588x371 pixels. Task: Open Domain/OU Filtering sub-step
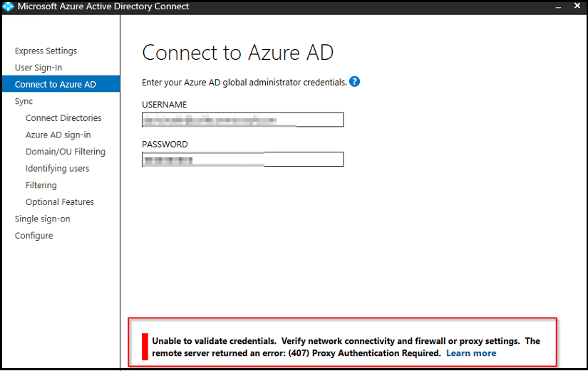pos(66,152)
